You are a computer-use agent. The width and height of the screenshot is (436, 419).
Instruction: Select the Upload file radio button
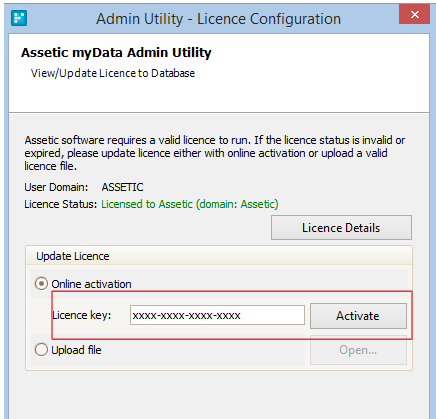coord(41,350)
